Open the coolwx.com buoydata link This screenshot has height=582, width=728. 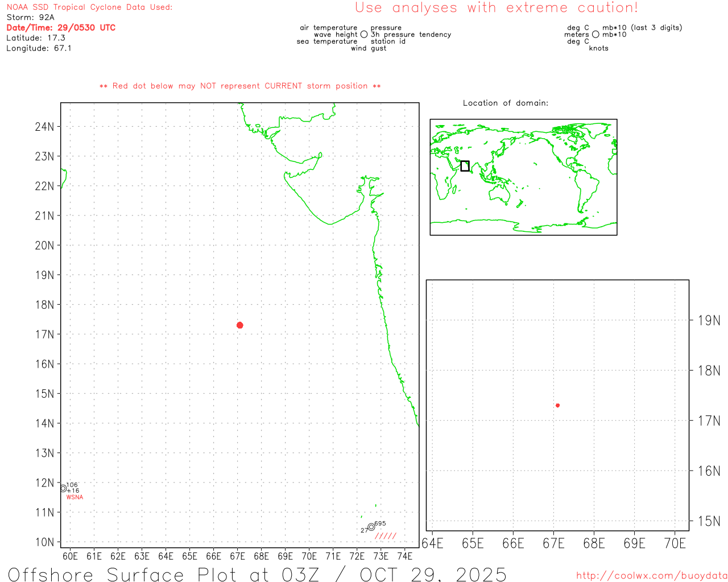651,576
